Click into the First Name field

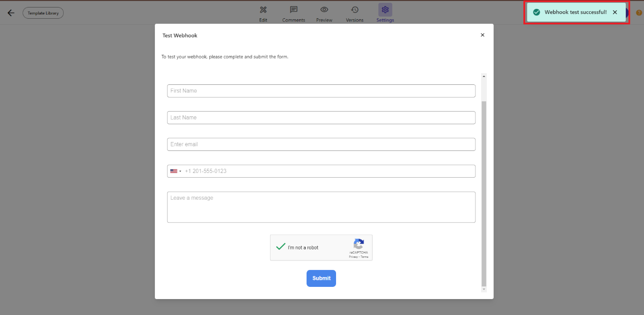(321, 91)
